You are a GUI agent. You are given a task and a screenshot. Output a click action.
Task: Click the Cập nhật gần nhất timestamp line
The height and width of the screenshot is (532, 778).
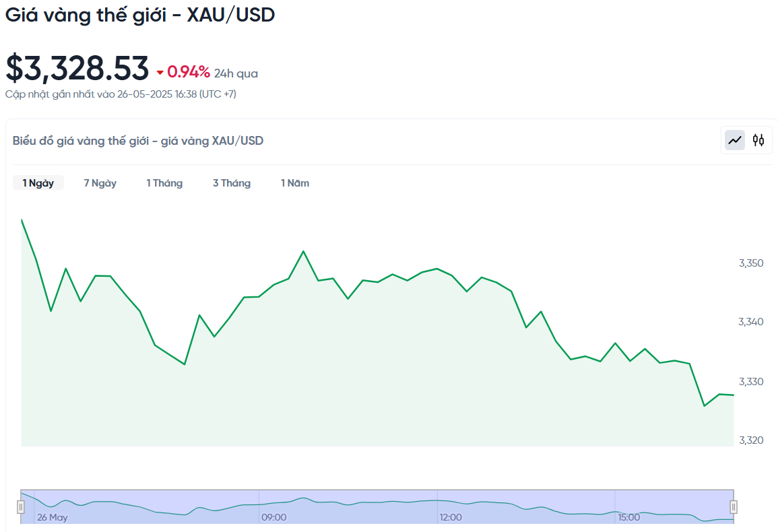click(x=121, y=94)
